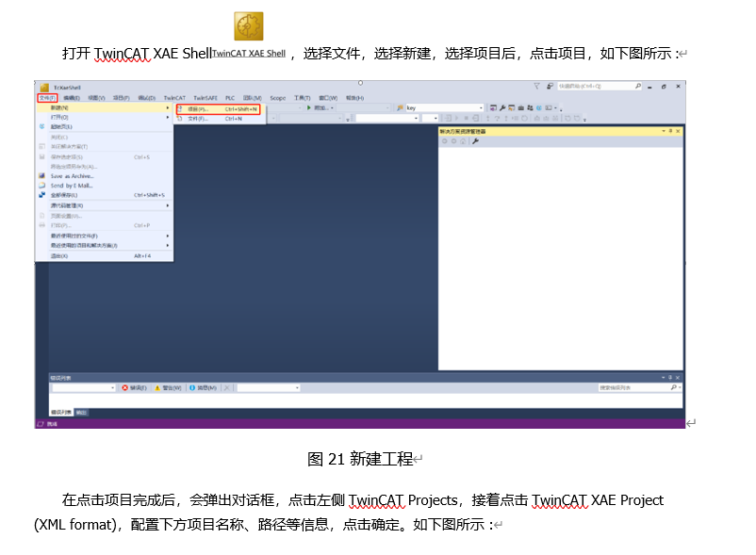Click the Solution Explorer back arrow icon

point(445,141)
